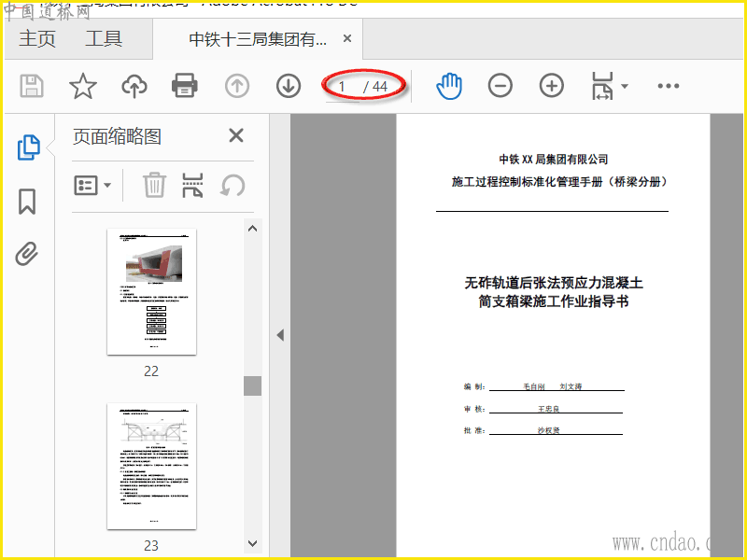Go to the next page with down arrow
Image resolution: width=747 pixels, height=560 pixels.
(x=289, y=86)
